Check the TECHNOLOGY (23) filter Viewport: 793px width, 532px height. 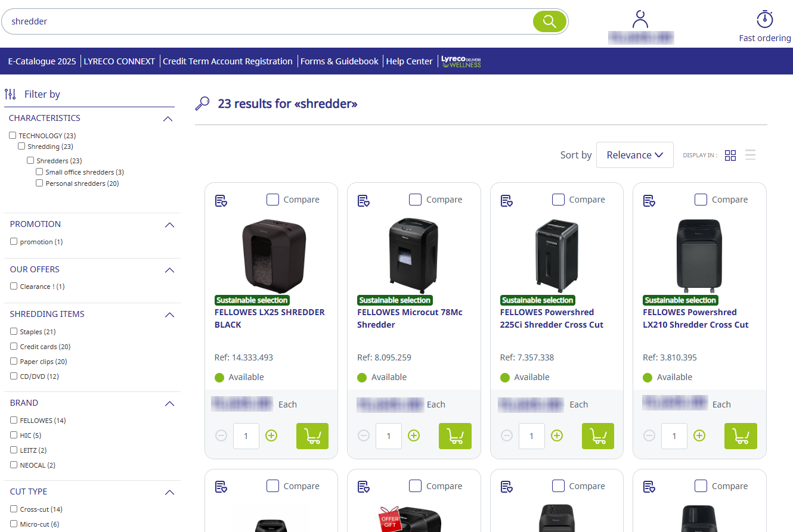(x=13, y=135)
